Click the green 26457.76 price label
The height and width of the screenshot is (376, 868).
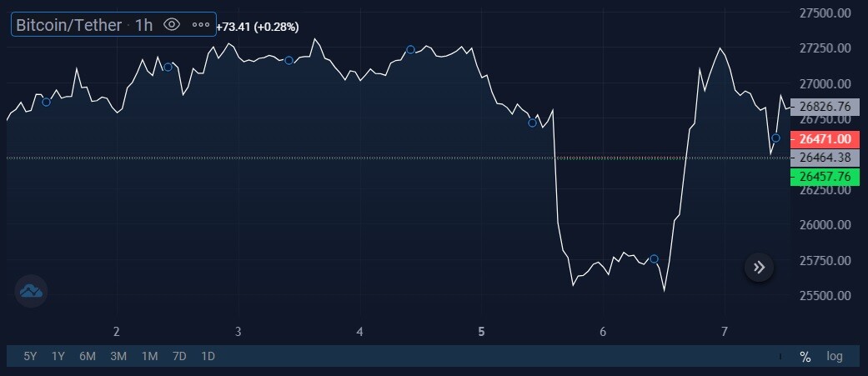coord(825,178)
